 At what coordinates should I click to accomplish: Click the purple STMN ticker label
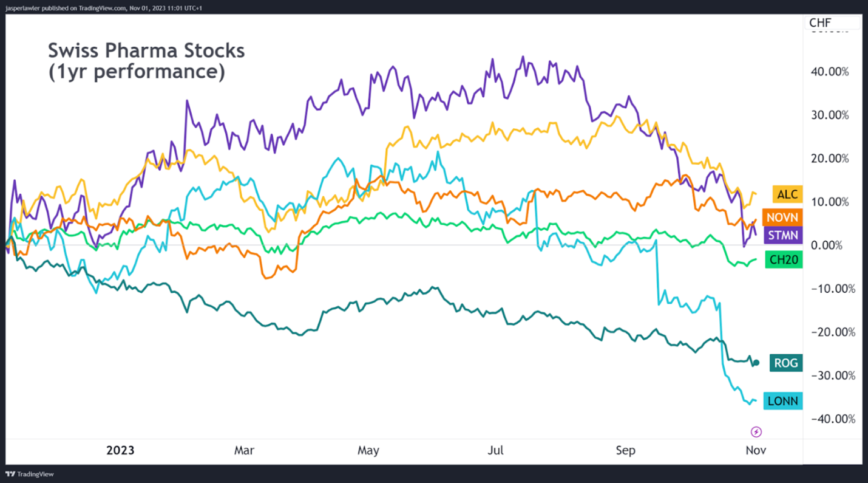point(784,235)
